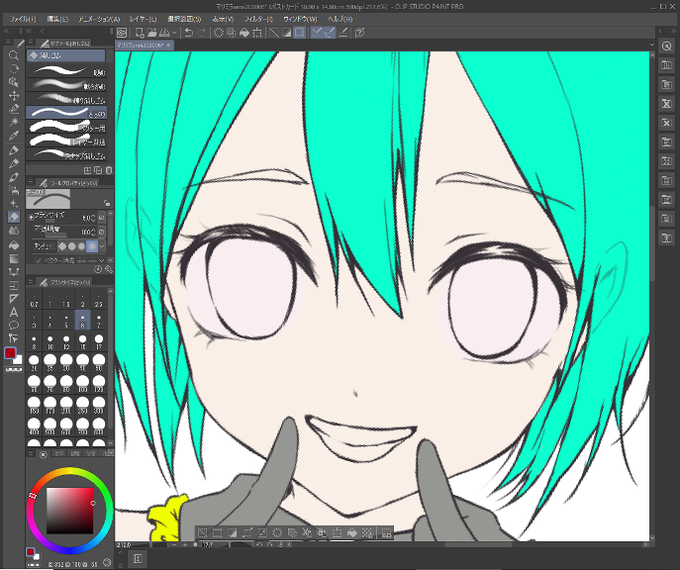Viewport: 680px width, 570px height.
Task: Open the File menu (ファイル)
Action: [x=23, y=19]
